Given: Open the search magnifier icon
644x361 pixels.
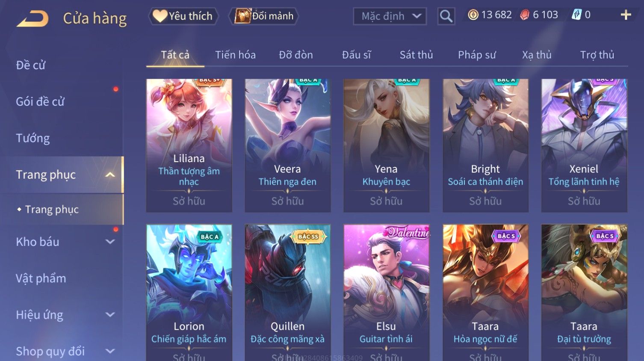Looking at the screenshot, I should [446, 16].
